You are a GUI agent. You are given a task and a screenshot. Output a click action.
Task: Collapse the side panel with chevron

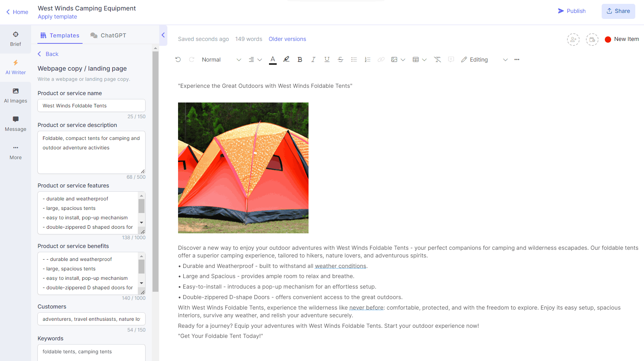coord(163,35)
